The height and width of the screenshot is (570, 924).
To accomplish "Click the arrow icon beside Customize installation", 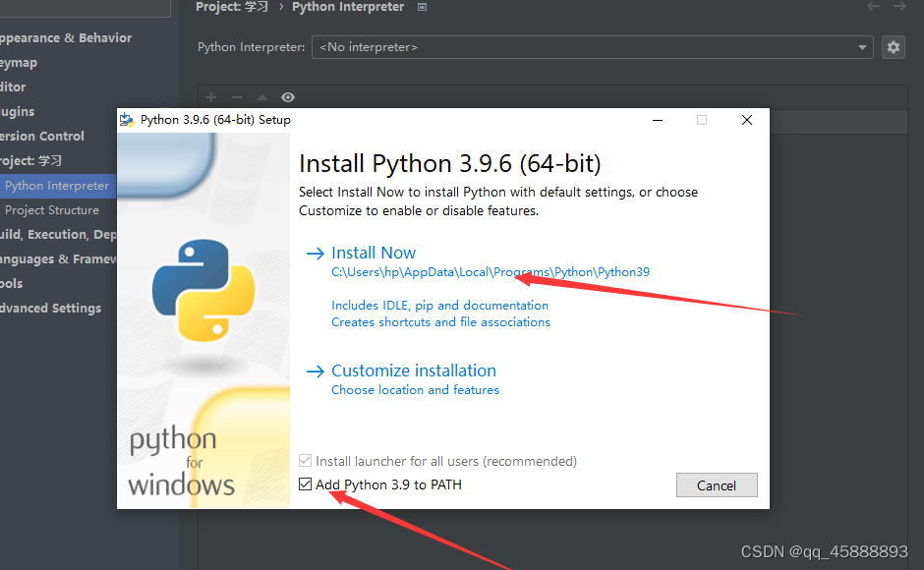I will point(316,371).
